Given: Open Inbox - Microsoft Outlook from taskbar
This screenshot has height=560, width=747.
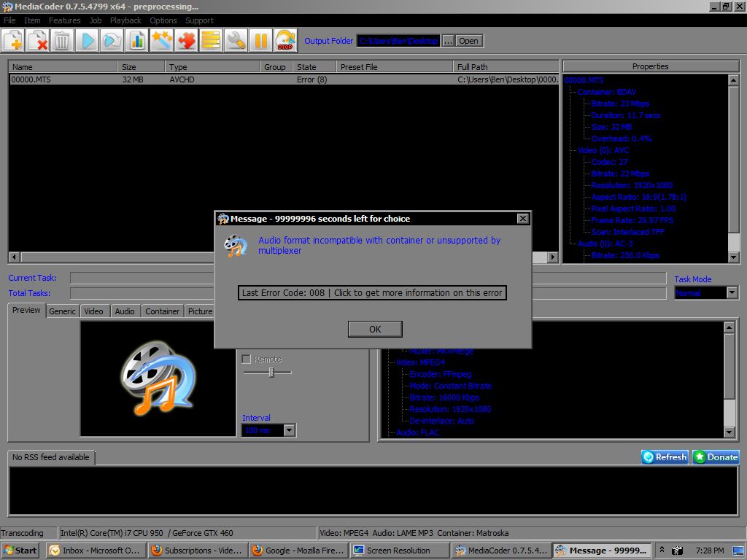Looking at the screenshot, I should tap(96, 551).
